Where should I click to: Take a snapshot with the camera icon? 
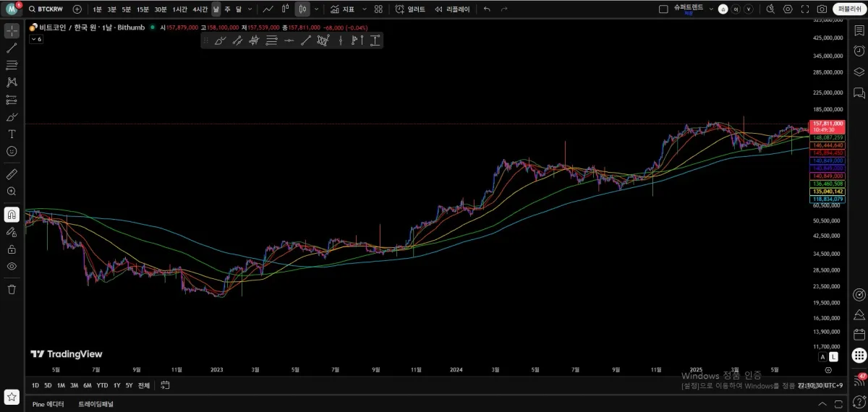(x=822, y=9)
